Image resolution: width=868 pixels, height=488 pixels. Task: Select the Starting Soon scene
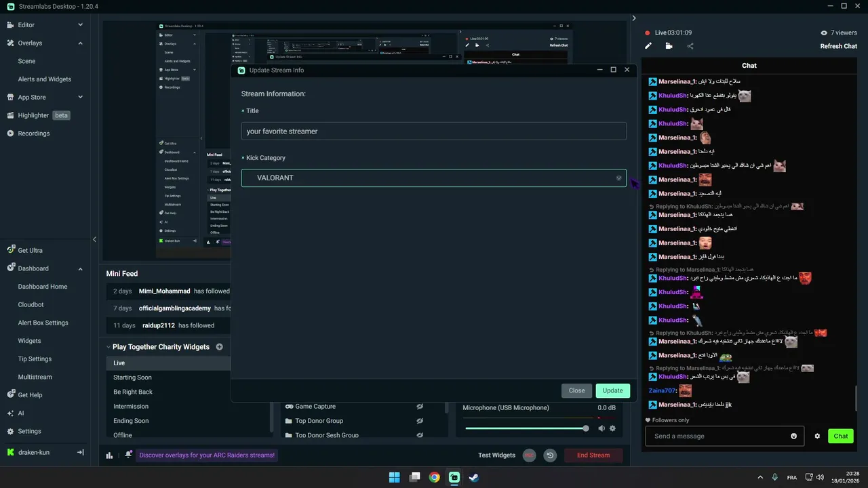(x=132, y=378)
